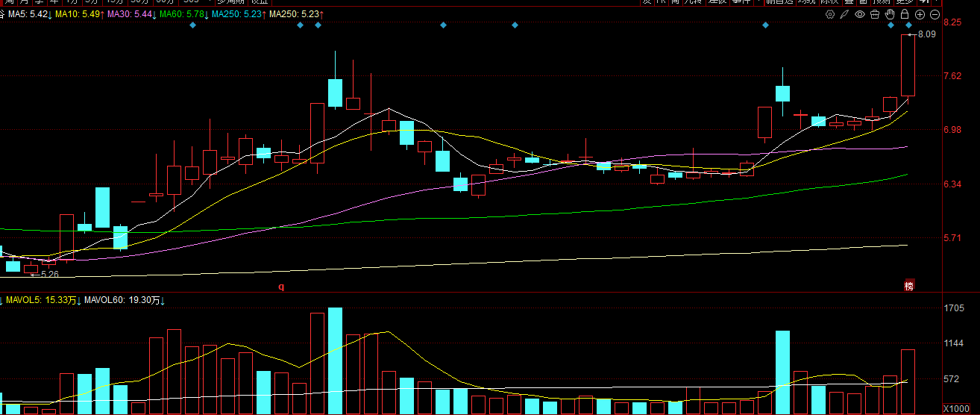Select the MA5: 5.42 indicator label

(x=28, y=14)
